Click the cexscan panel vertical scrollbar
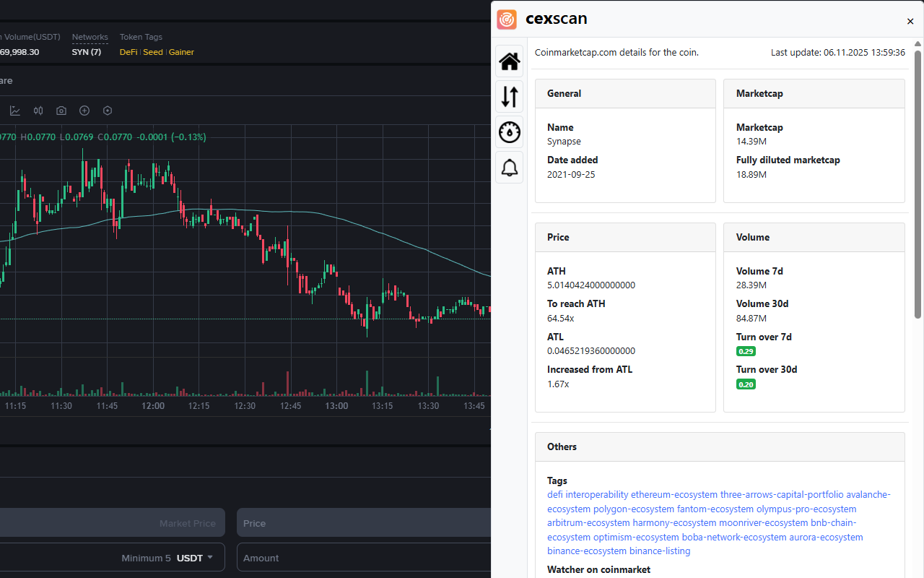The image size is (924, 578). 918,184
